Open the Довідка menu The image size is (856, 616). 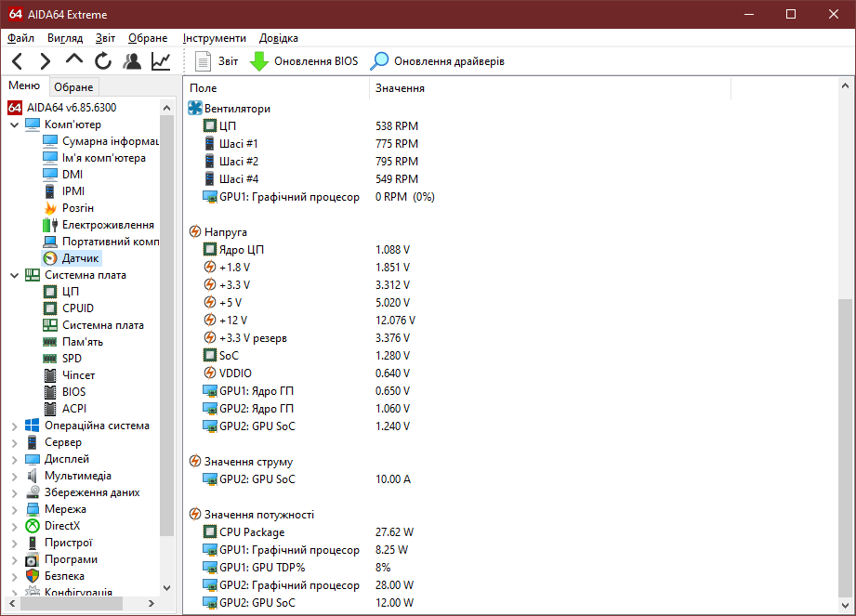[279, 38]
